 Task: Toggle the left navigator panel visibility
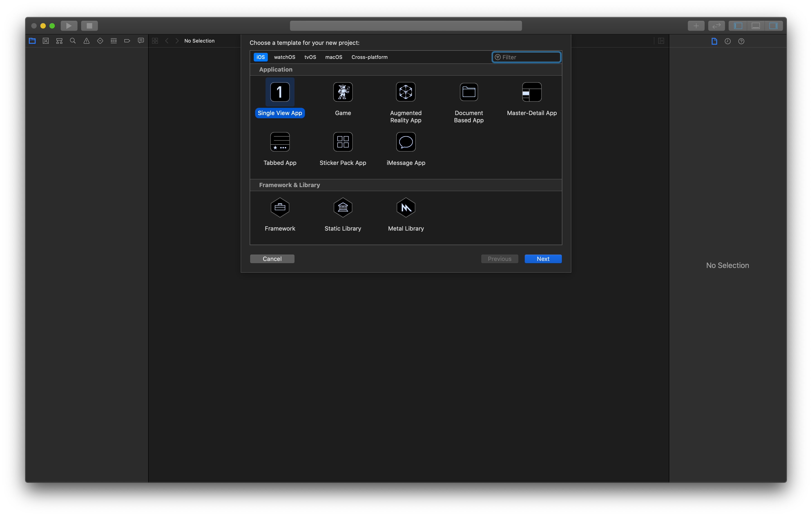point(738,26)
